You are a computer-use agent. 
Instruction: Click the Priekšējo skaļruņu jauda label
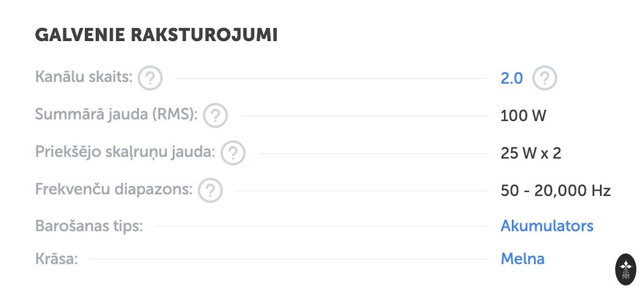(x=125, y=152)
